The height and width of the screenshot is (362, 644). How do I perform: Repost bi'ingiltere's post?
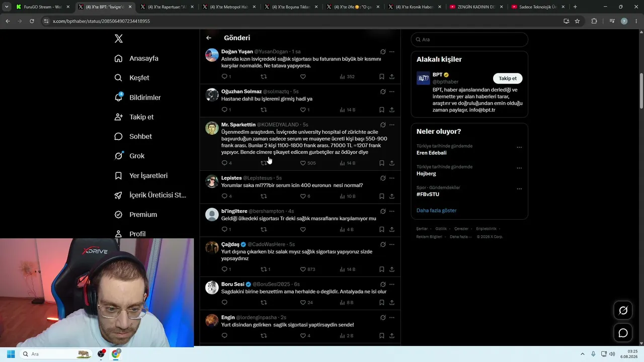pyautogui.click(x=264, y=229)
